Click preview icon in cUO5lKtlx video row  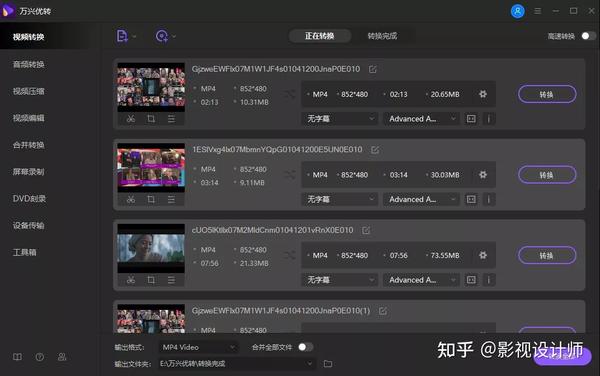[x=471, y=280]
